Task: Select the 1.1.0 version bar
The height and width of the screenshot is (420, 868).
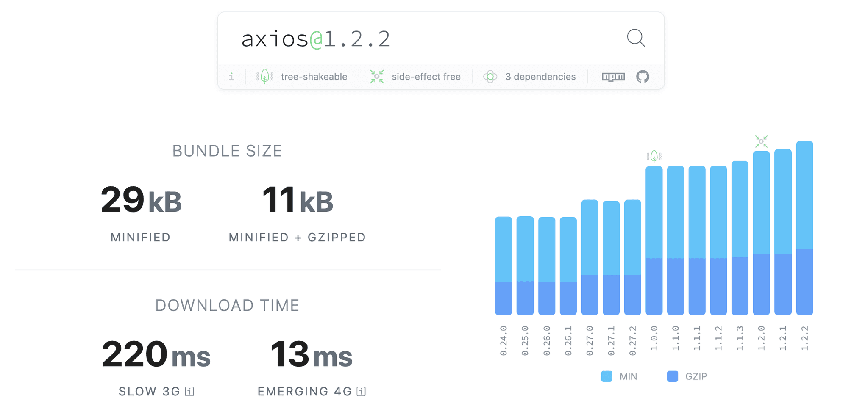Action: click(676, 240)
